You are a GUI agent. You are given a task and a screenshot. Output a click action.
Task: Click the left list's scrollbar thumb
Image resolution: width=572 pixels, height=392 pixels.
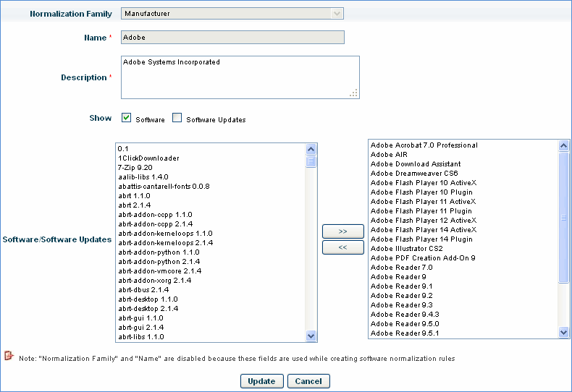(x=311, y=161)
